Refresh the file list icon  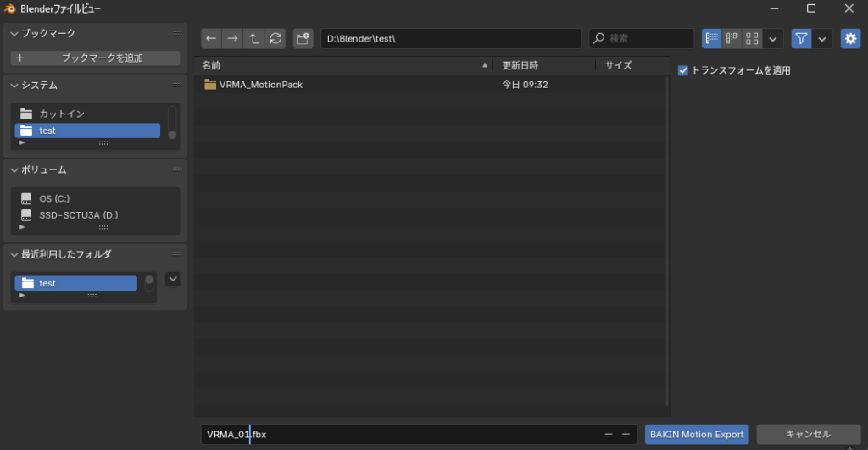click(x=275, y=39)
